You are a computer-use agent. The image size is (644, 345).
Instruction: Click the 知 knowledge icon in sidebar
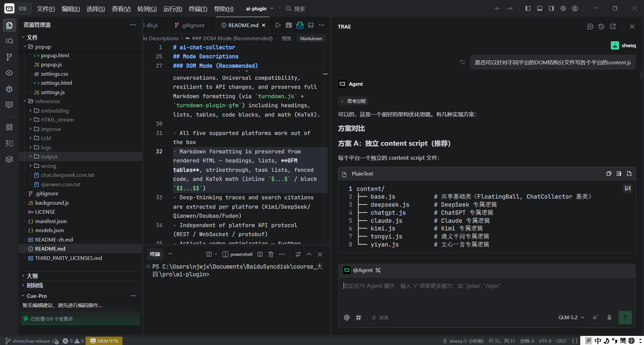tap(9, 143)
